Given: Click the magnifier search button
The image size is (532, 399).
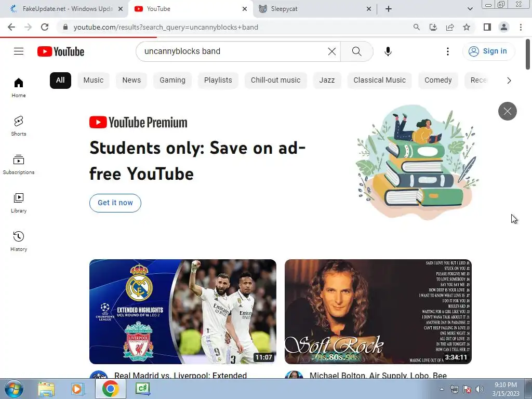Looking at the screenshot, I should pyautogui.click(x=356, y=51).
